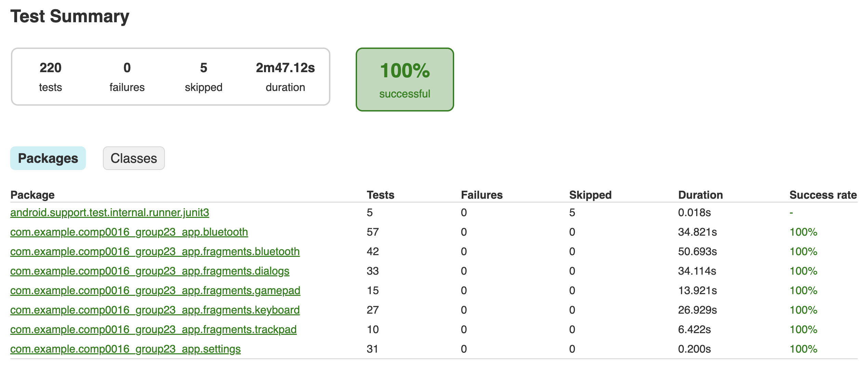
Task: Open the fragments.bluetooth package report
Action: click(x=155, y=252)
